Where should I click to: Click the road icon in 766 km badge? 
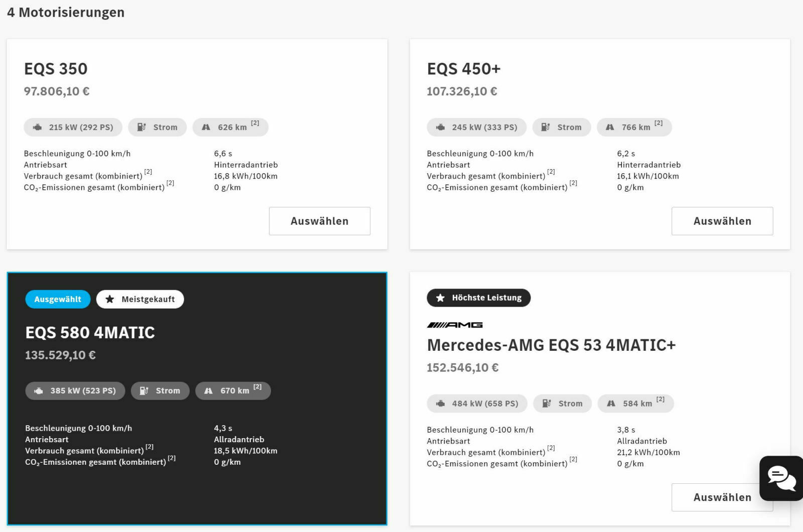click(610, 127)
